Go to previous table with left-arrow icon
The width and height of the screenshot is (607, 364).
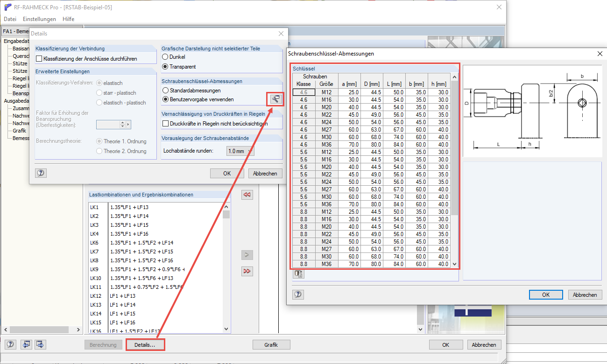pos(26,344)
